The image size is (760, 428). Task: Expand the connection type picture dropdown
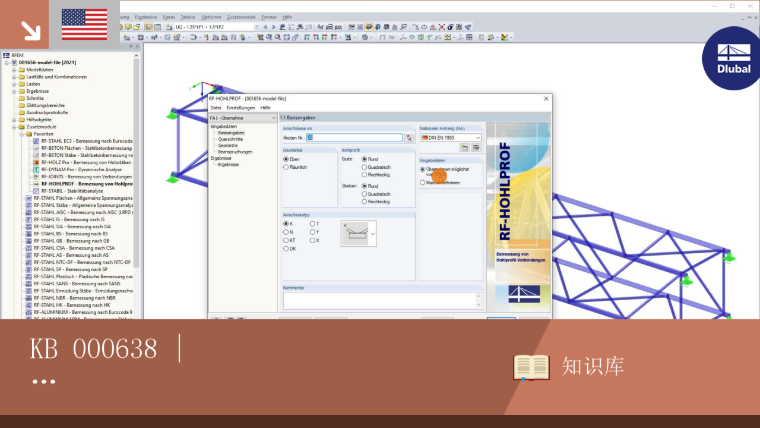coord(373,234)
